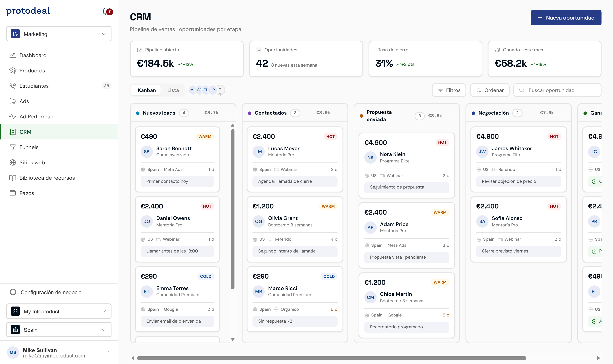
Task: Click Emma Torres card name
Action: 172,288
